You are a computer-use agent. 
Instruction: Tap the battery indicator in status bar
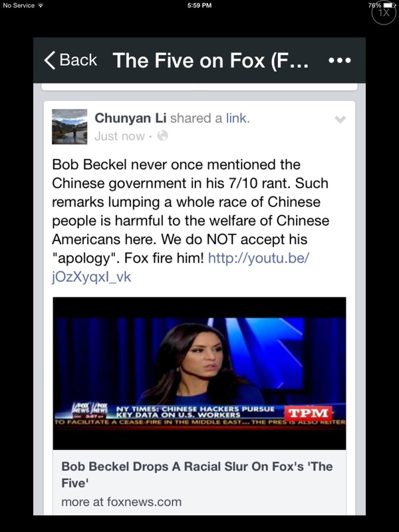[x=388, y=5]
